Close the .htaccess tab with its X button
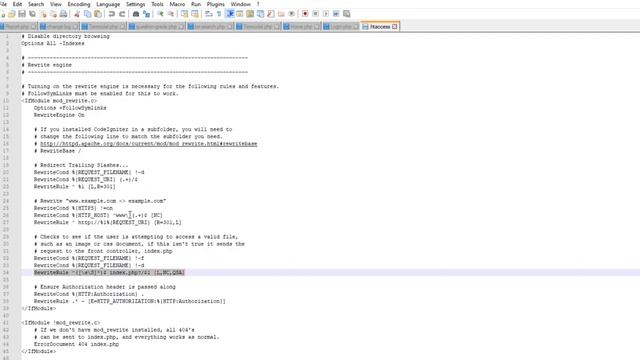 [395, 27]
